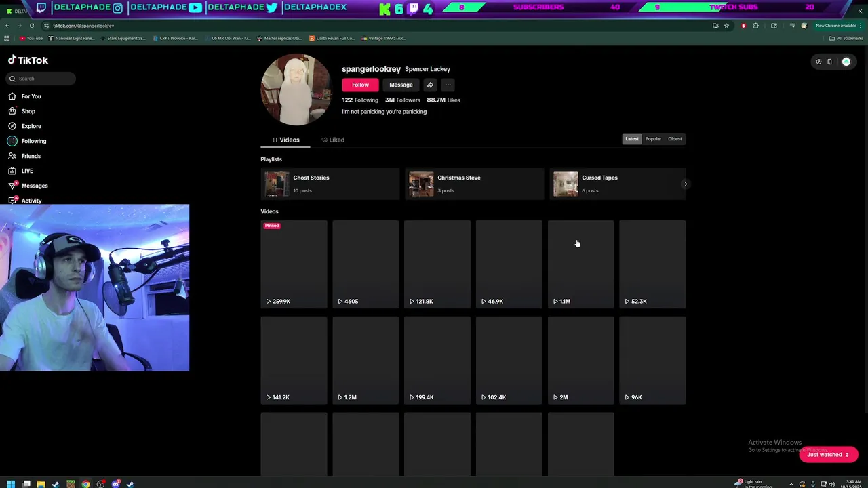Go to the Explore page
The image size is (868, 488).
click(25, 126)
